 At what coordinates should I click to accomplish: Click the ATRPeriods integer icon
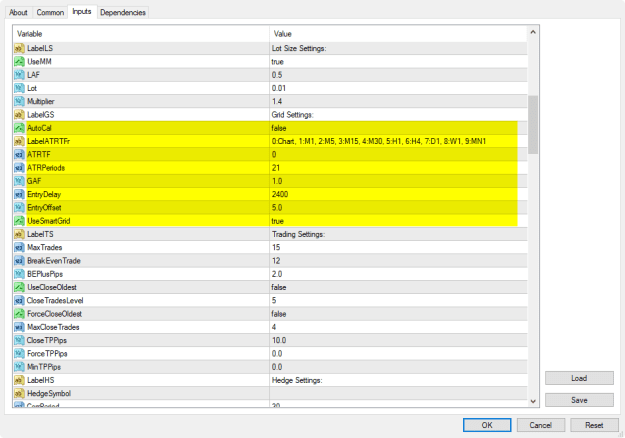(x=19, y=168)
